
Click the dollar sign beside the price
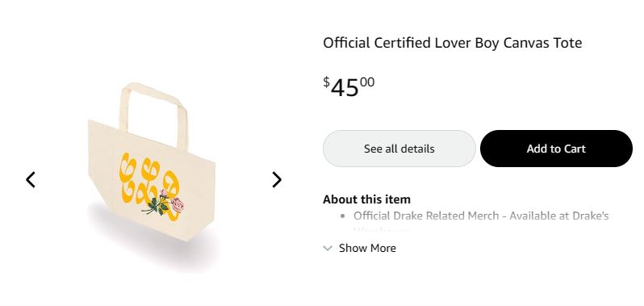[x=326, y=82]
